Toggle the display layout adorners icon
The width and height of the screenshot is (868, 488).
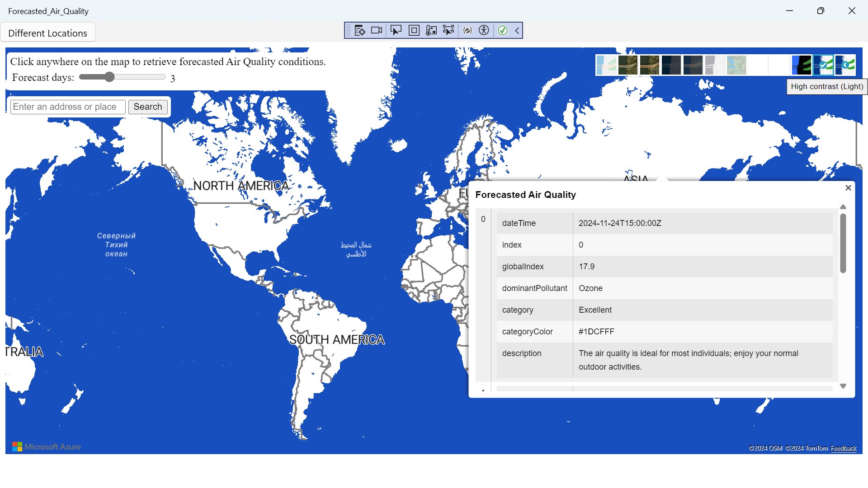(414, 30)
